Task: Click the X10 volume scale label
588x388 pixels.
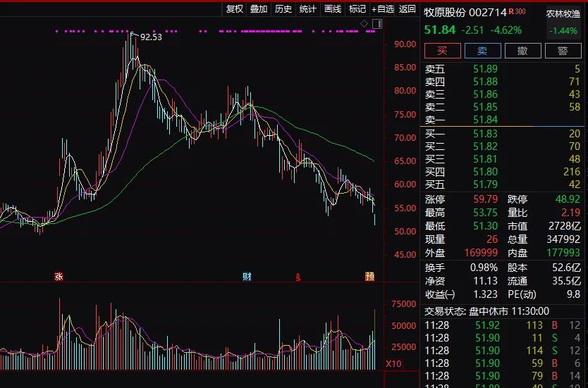Action: [393, 363]
